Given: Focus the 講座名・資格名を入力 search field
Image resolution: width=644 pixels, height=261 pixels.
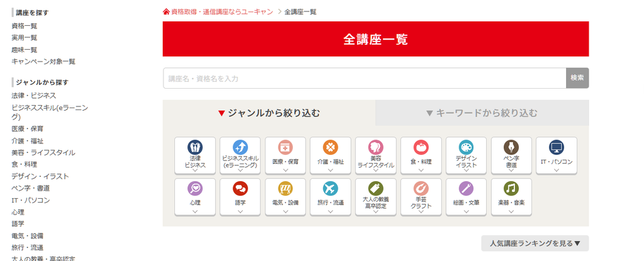Looking at the screenshot, I should coord(364,78).
